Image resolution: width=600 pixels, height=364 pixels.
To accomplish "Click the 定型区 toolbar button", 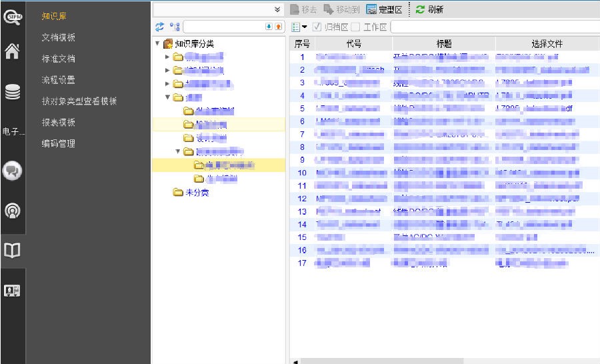I will [x=384, y=9].
